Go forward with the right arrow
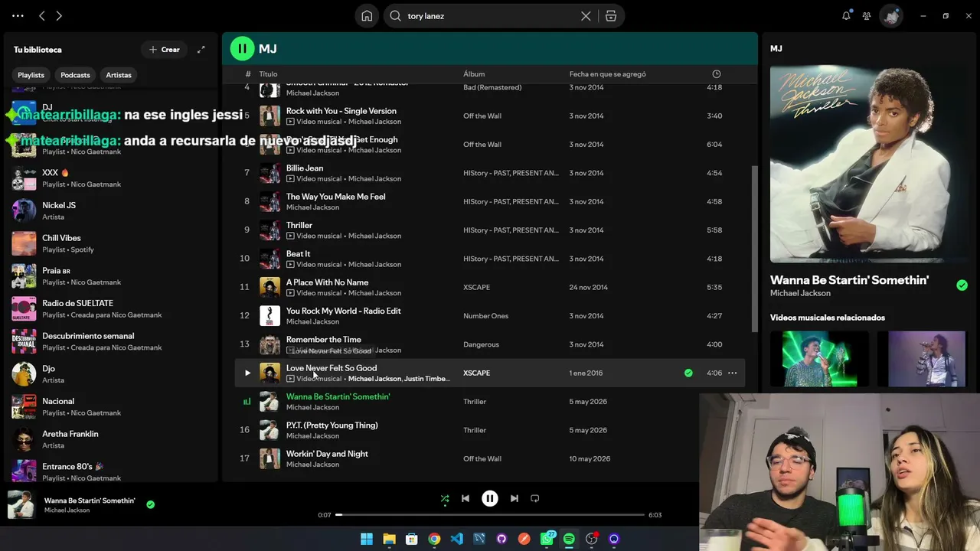980x551 pixels. pos(59,15)
